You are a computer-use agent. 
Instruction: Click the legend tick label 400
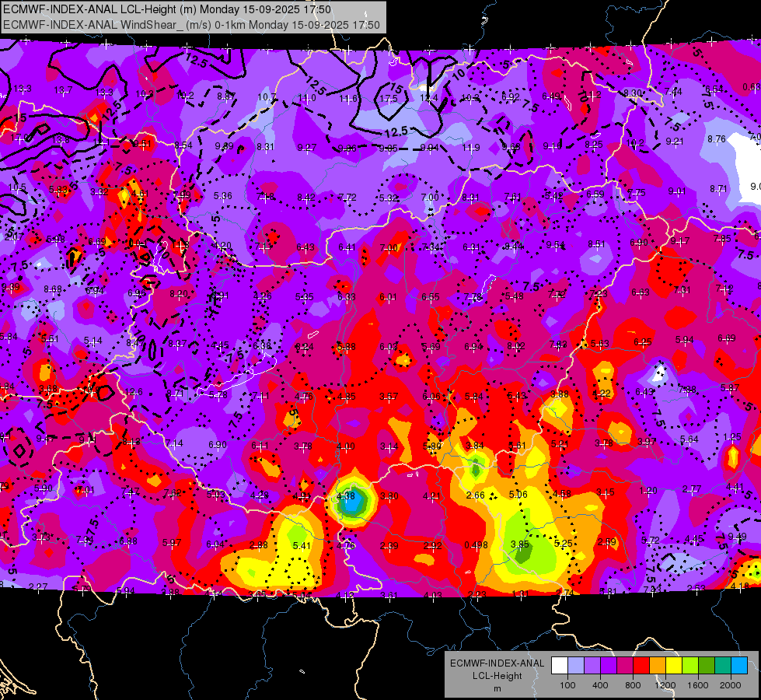click(x=600, y=685)
